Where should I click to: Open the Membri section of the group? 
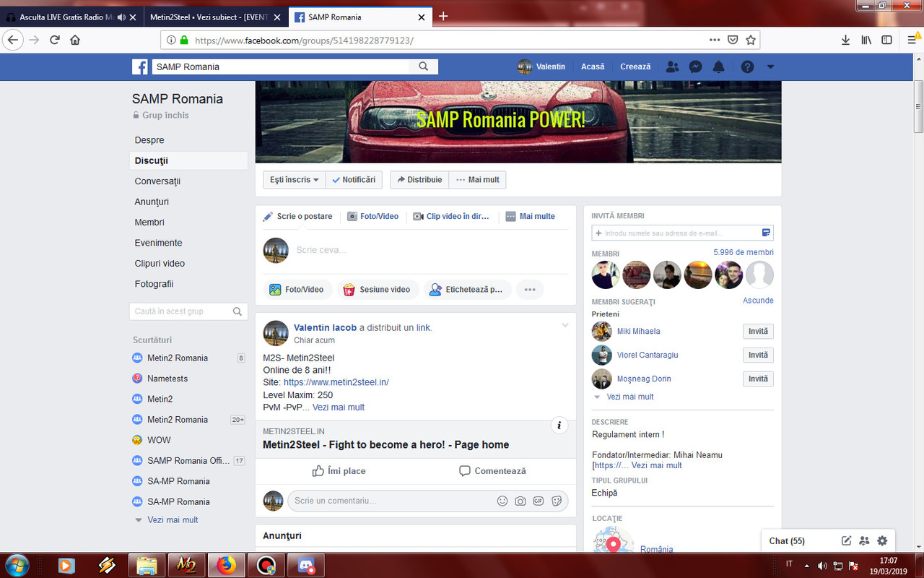click(x=149, y=222)
